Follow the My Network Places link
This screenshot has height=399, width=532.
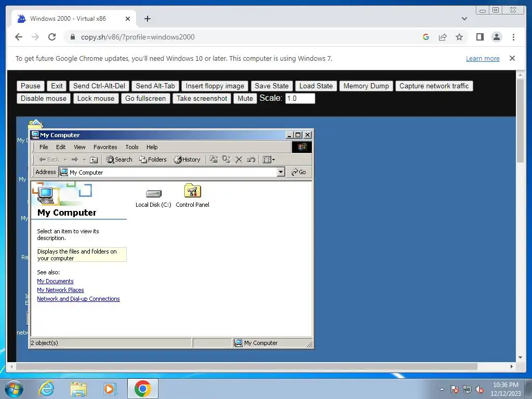coord(60,290)
